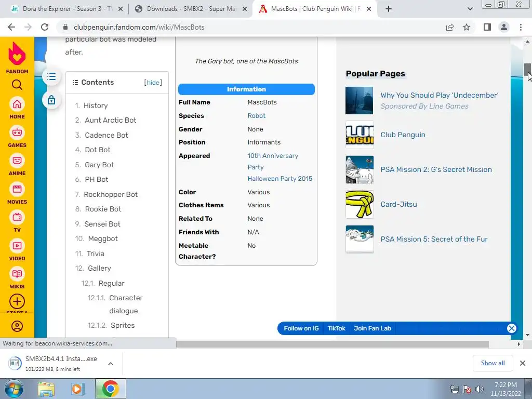The width and height of the screenshot is (532, 399).
Task: Close the blue Follow banner
Action: [x=512, y=328]
